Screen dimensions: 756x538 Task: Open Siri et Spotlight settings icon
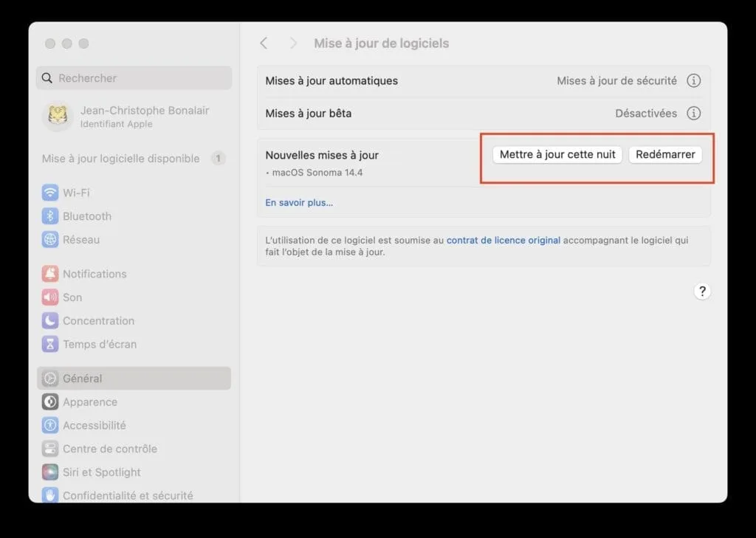pos(49,472)
